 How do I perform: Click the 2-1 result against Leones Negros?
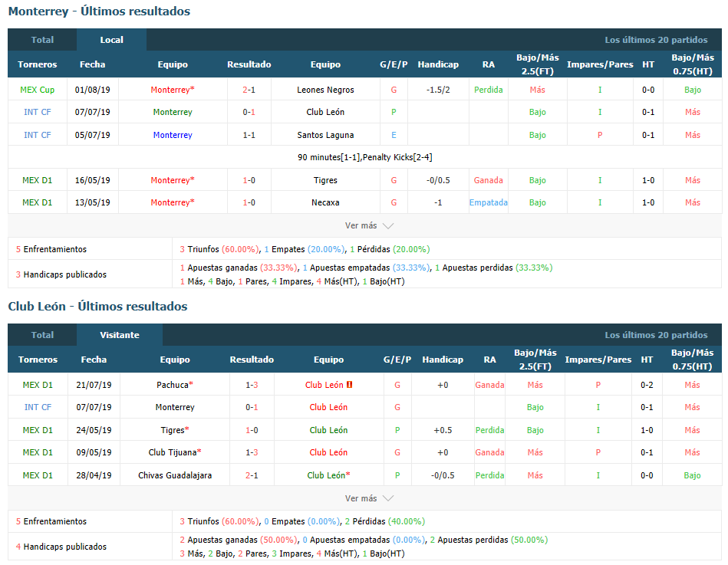click(249, 90)
